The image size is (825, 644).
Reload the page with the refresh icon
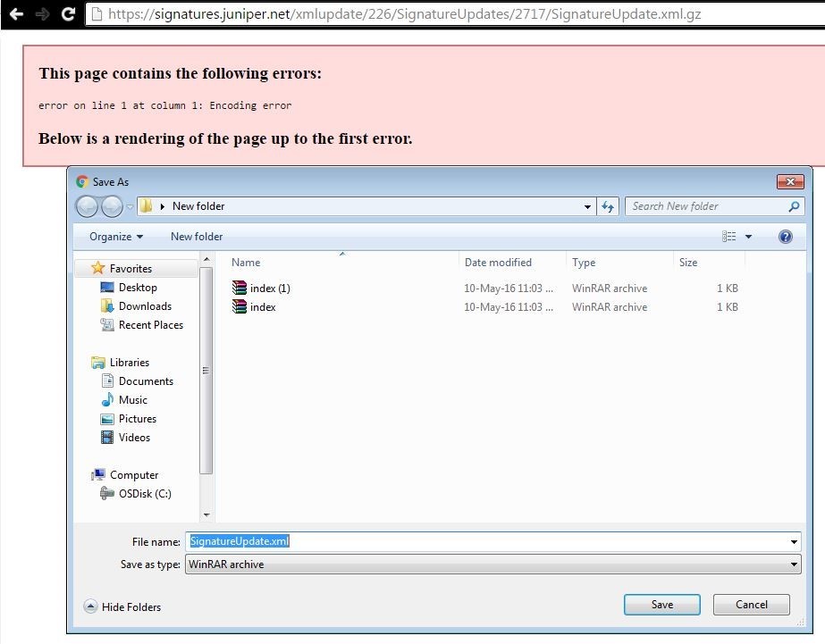point(69,14)
